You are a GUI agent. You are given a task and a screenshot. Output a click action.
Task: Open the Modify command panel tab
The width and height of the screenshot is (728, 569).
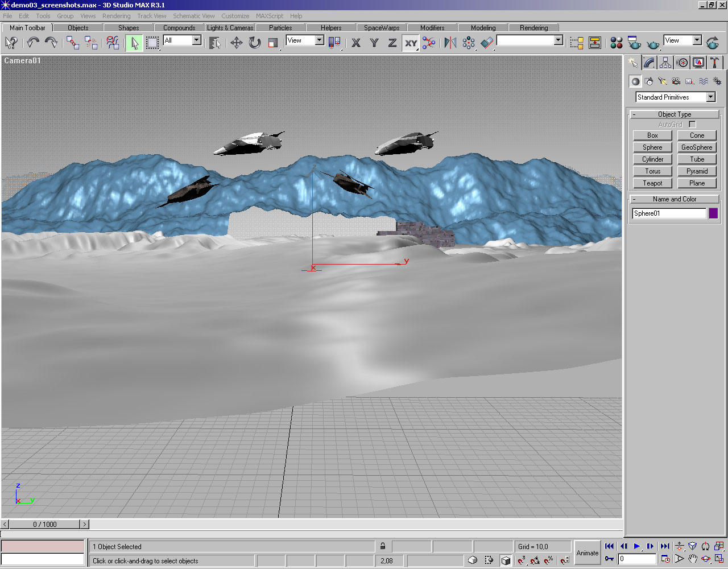[x=649, y=63]
